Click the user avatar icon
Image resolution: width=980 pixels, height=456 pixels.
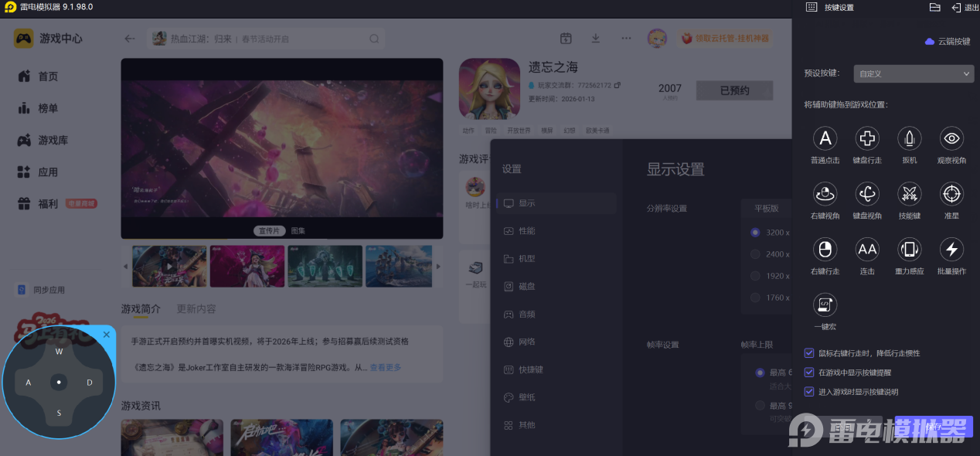click(x=657, y=39)
